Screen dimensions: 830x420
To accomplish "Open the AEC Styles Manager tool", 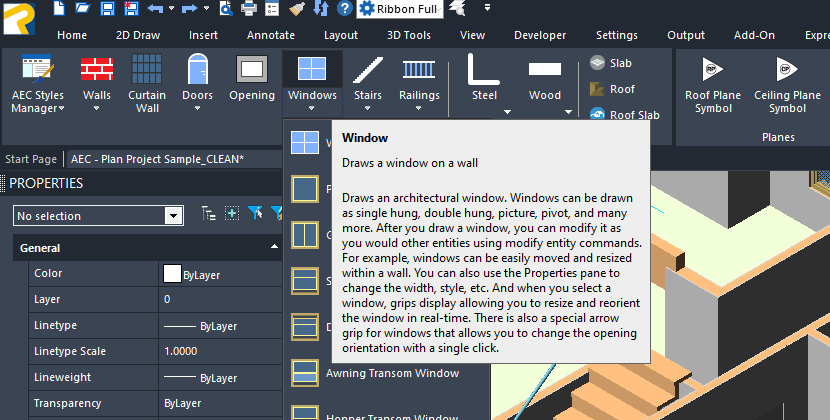I will coord(37,83).
